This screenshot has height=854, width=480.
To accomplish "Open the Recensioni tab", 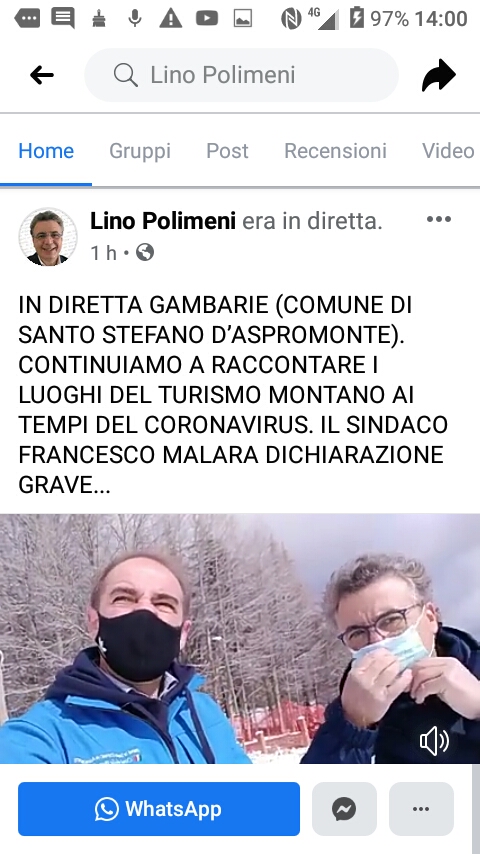I will point(336,151).
